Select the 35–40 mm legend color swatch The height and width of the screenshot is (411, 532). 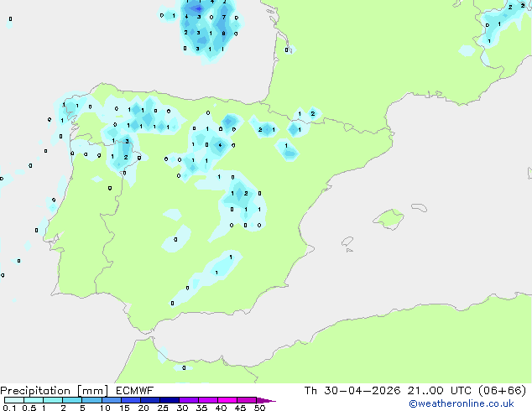[207, 400]
